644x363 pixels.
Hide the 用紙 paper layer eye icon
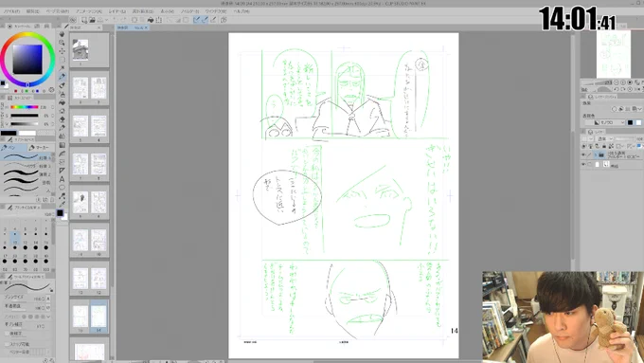click(x=583, y=164)
